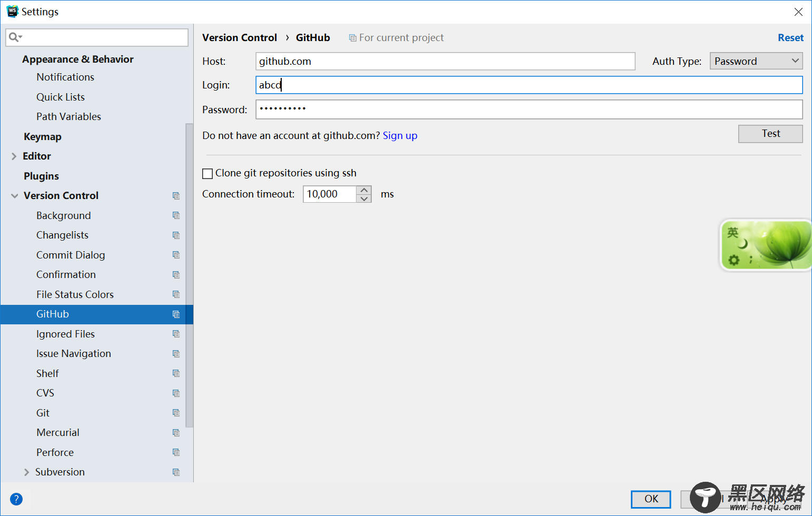Image resolution: width=812 pixels, height=516 pixels.
Task: Open the Keymap settings page
Action: [43, 136]
